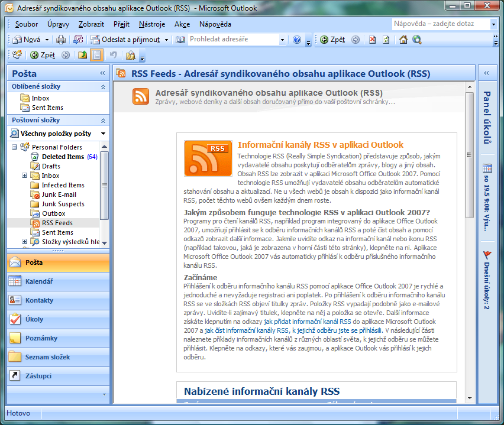Click the vertical scrollbar thumb in RSS page

point(469,155)
